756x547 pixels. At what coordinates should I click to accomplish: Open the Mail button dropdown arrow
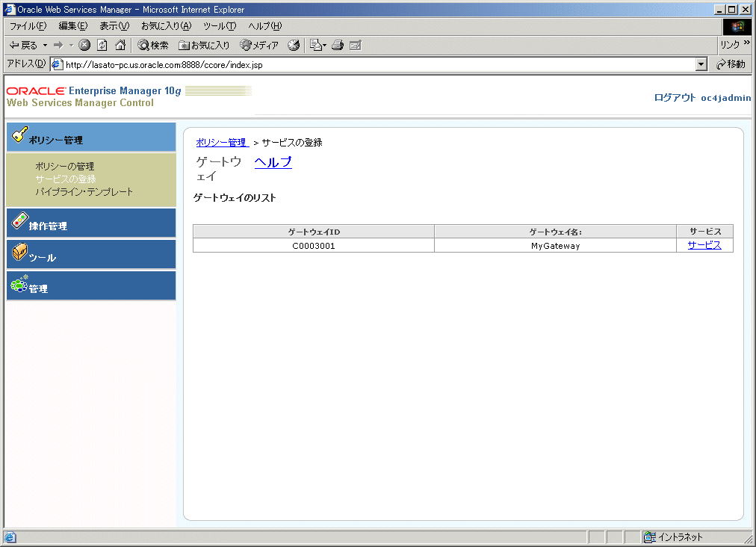[x=324, y=46]
